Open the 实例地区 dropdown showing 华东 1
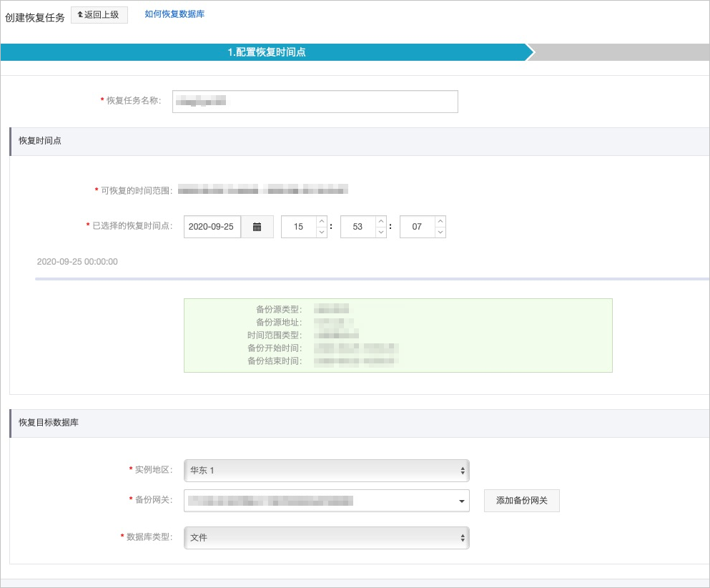Screen dimensions: 710x588 pyautogui.click(x=327, y=470)
